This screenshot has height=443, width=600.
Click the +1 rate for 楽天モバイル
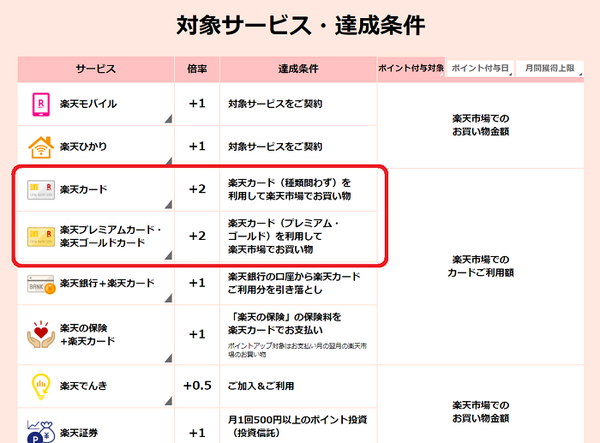tap(197, 104)
